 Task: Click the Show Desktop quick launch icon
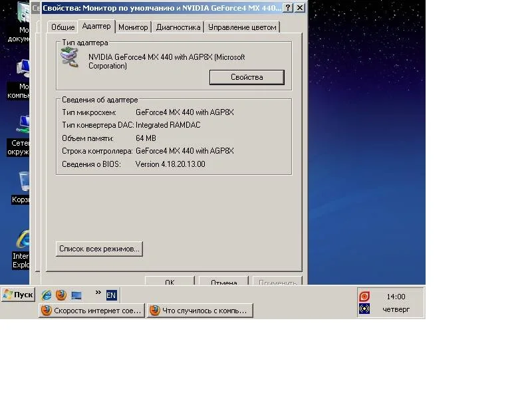(x=76, y=295)
